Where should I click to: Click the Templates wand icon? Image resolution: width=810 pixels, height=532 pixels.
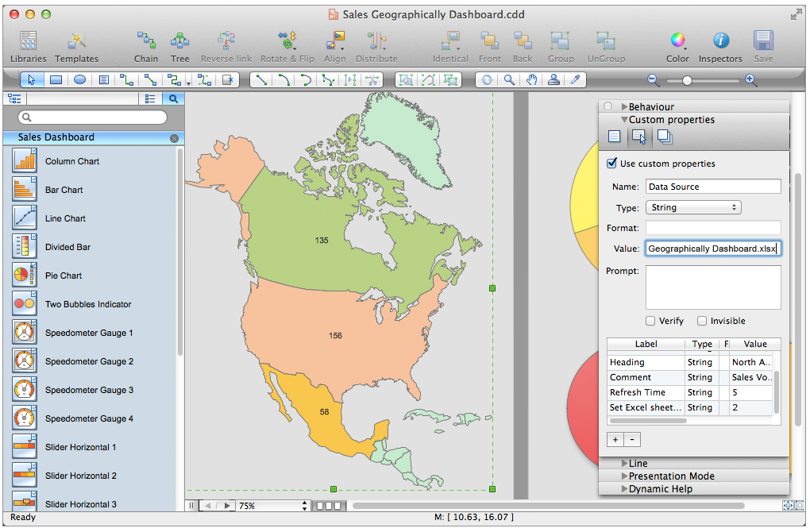click(x=77, y=41)
